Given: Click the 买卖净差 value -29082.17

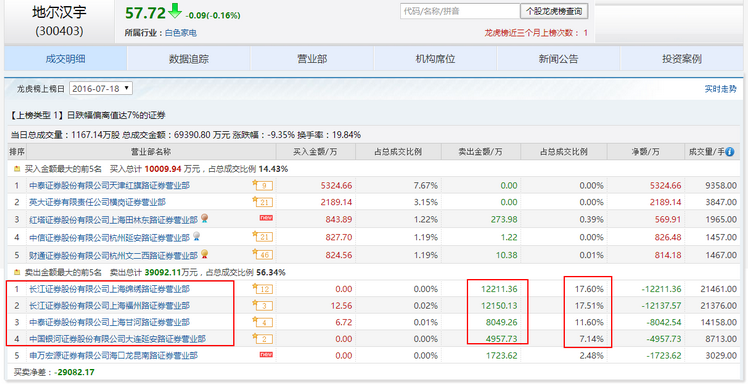Looking at the screenshot, I should (73, 372).
